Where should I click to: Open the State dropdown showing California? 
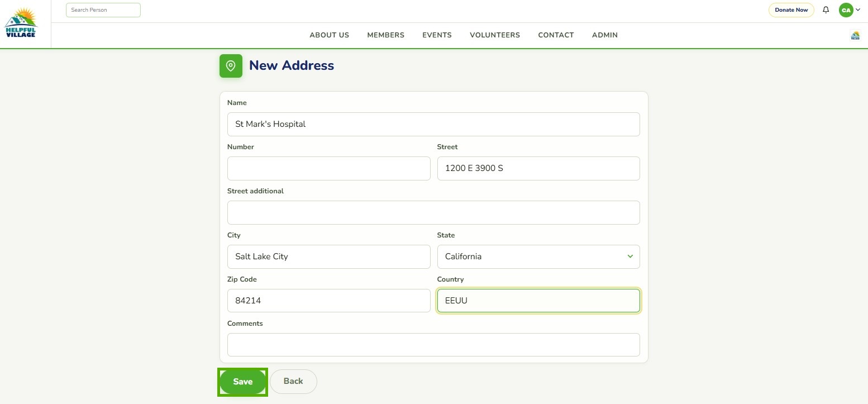(538, 256)
